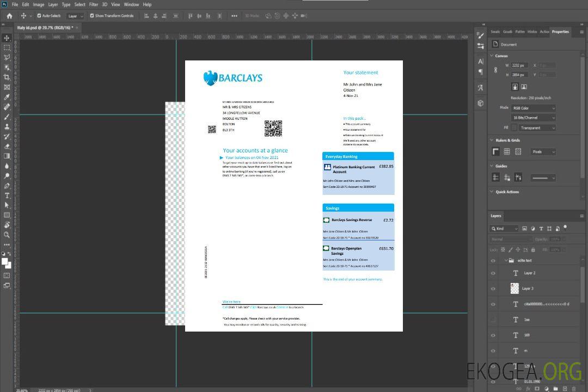This screenshot has height=392, width=588.
Task: Click the canvas height input field
Action: coord(520,75)
